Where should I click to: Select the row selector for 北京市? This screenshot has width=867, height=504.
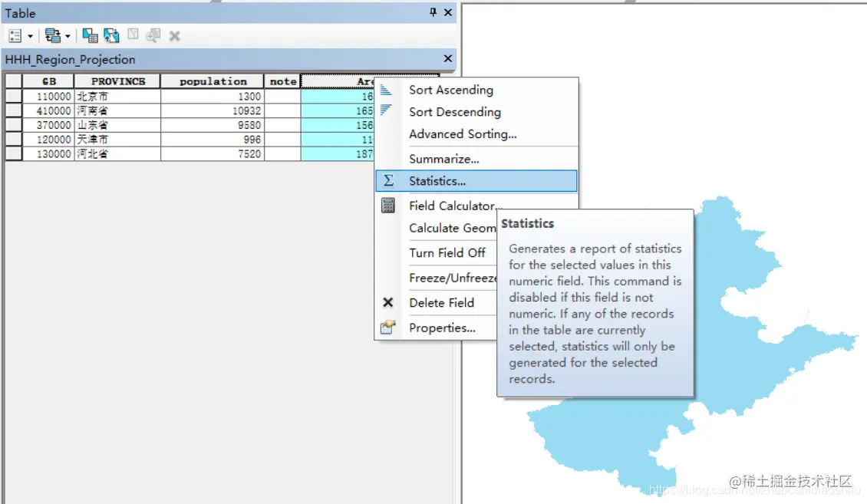pos(14,96)
